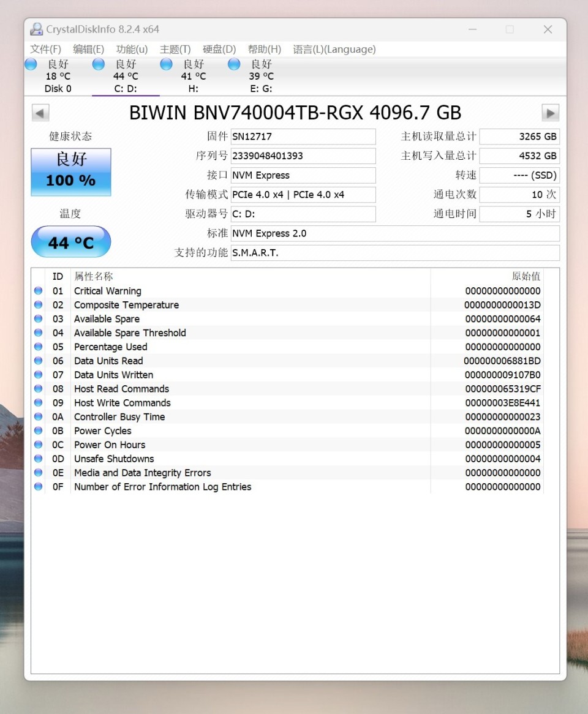
Task: Click the disk title BIWIN BNV740004TB-RGX 4096.7 GB
Action: (295, 113)
